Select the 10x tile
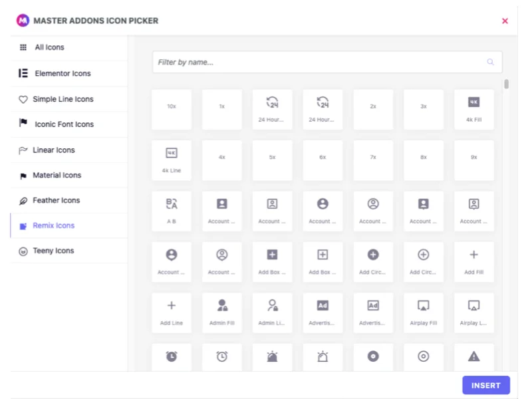Screen dimensions: 532x399 172,109
